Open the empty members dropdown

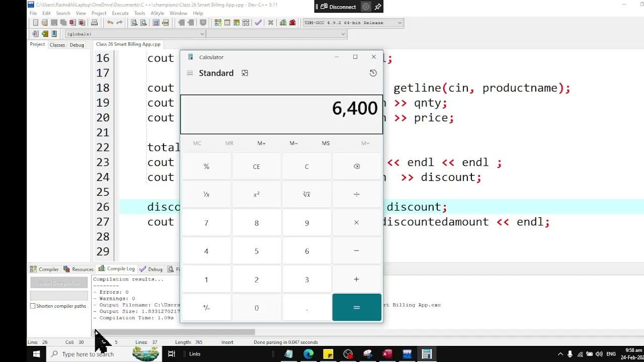pos(276,34)
